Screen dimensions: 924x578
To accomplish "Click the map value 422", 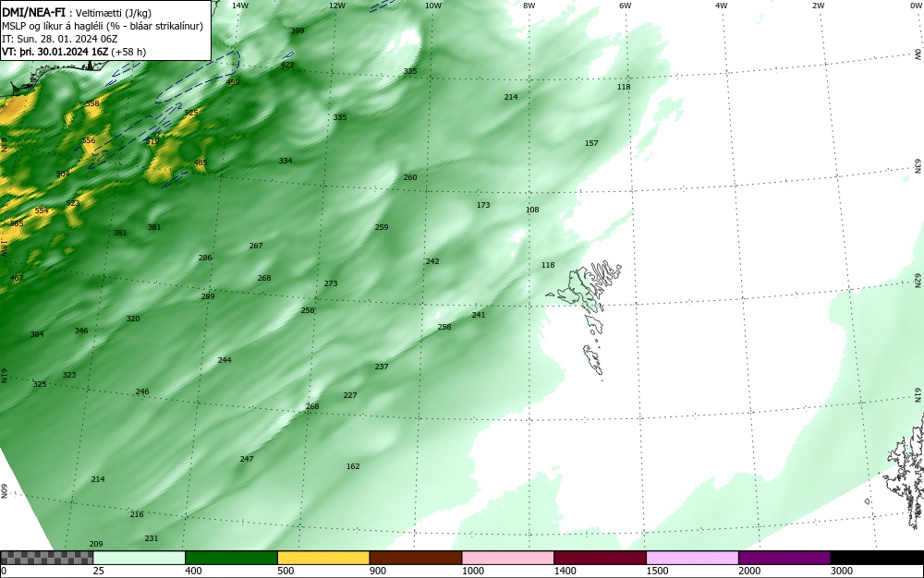I will pyautogui.click(x=287, y=65).
